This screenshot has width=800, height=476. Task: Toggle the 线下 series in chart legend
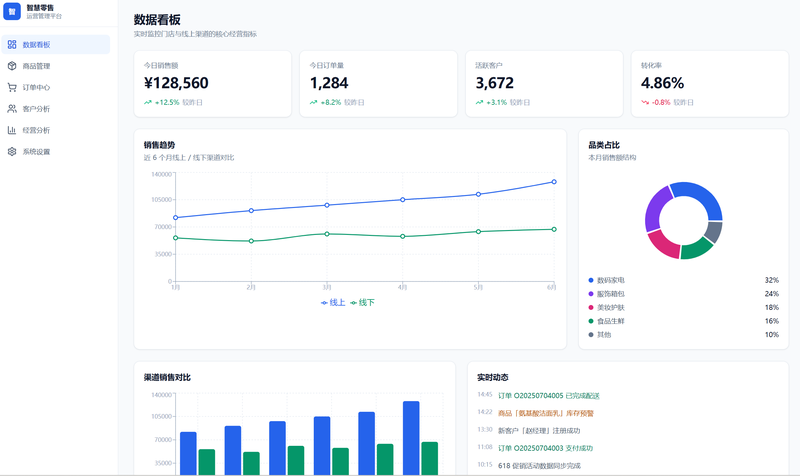[x=362, y=303]
